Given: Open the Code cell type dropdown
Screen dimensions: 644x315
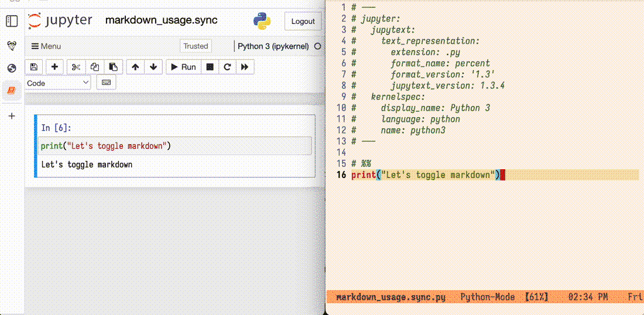Looking at the screenshot, I should pyautogui.click(x=58, y=83).
